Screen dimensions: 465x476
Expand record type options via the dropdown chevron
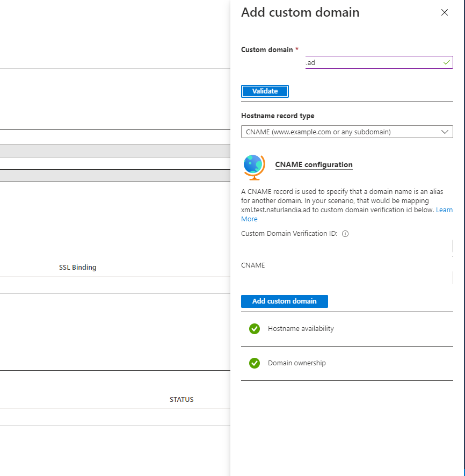tap(445, 132)
